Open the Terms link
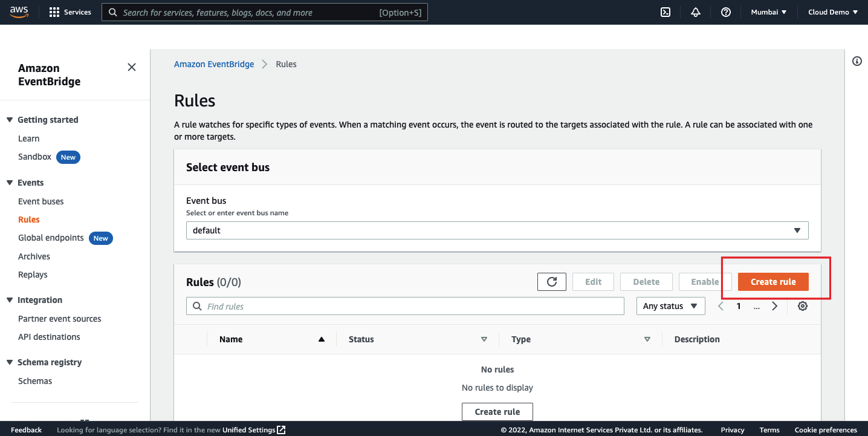The height and width of the screenshot is (436, 868). point(769,430)
